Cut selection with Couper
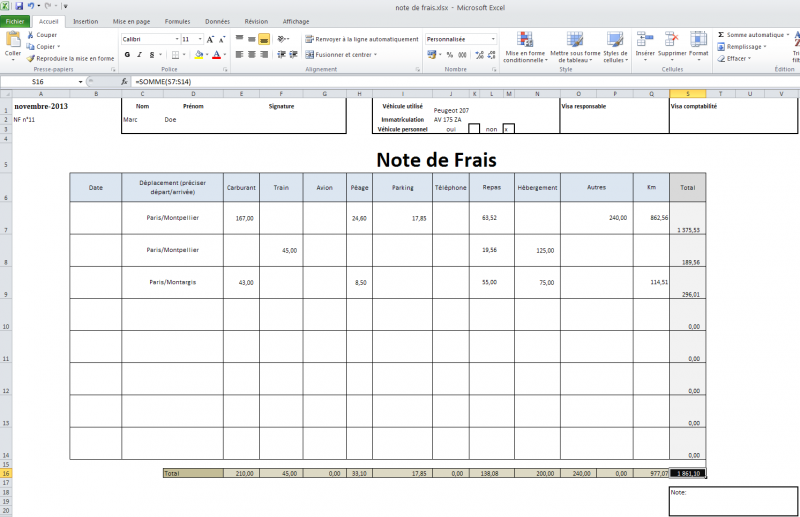The height and width of the screenshot is (517, 800). pyautogui.click(x=42, y=35)
